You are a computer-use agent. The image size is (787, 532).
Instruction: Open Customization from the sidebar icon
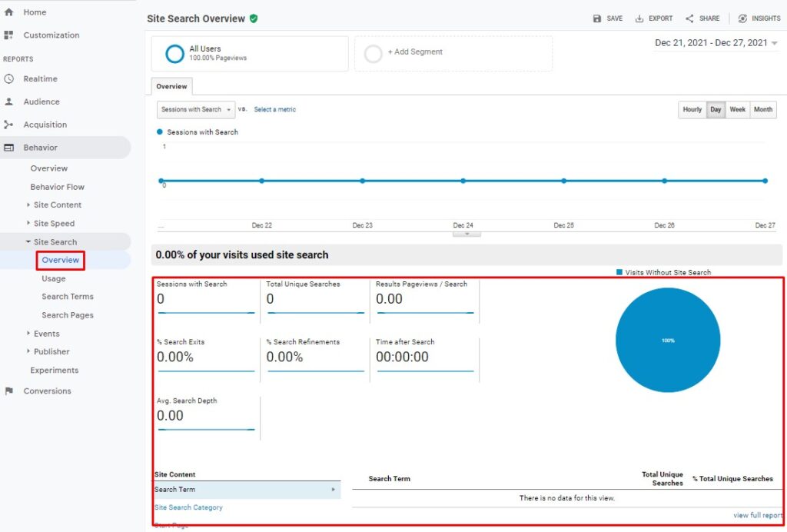pyautogui.click(x=8, y=35)
